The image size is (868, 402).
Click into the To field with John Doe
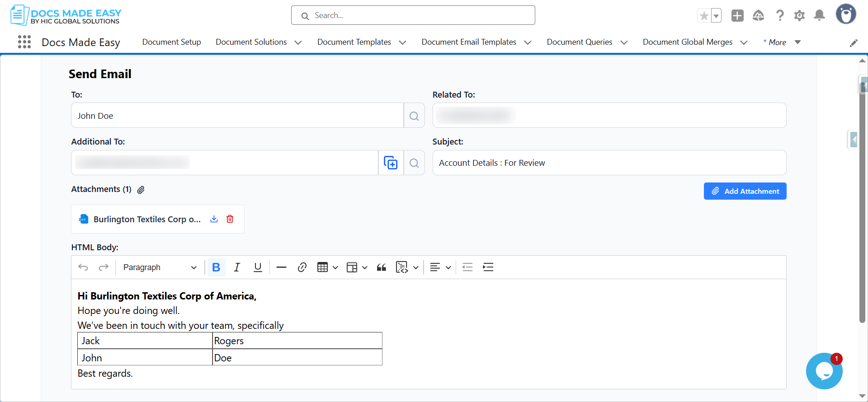tap(237, 116)
